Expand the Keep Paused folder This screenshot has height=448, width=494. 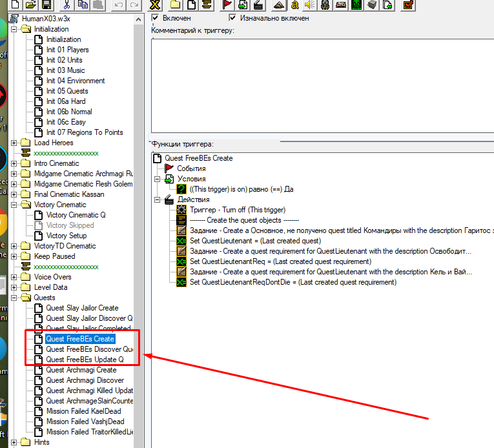tap(14, 256)
